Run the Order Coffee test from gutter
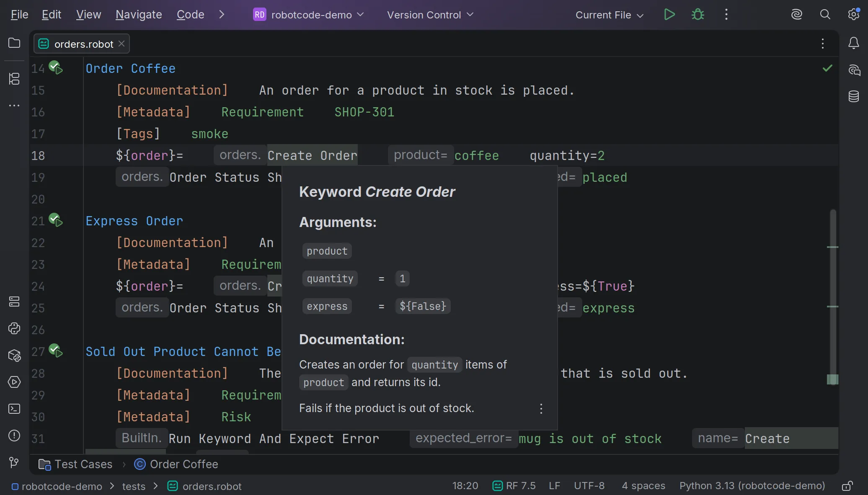 pos(56,67)
